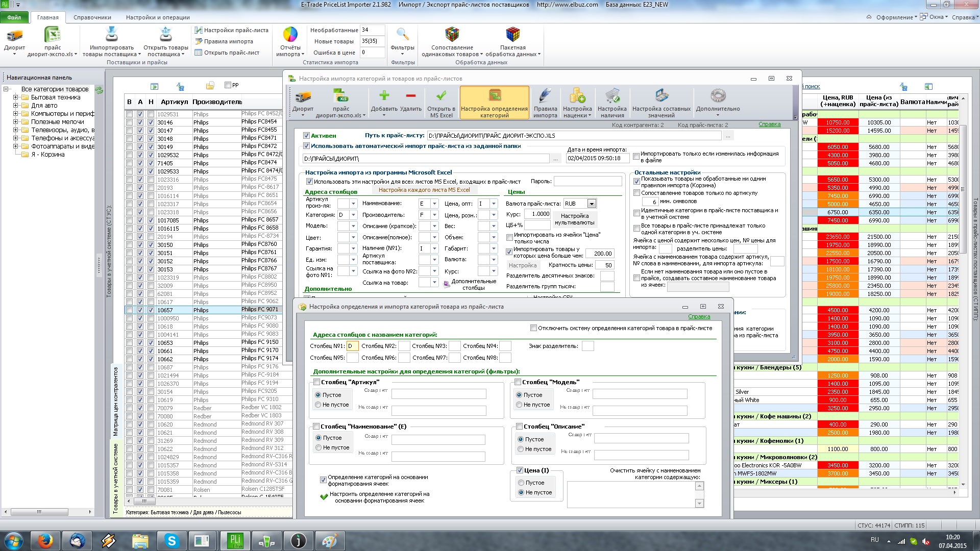Click Открыть в MS Excel checkmark icon

(x=441, y=95)
